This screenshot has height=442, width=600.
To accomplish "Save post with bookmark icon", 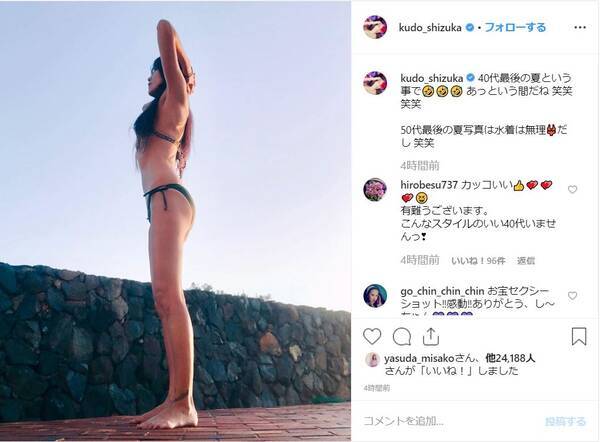I will click(579, 336).
